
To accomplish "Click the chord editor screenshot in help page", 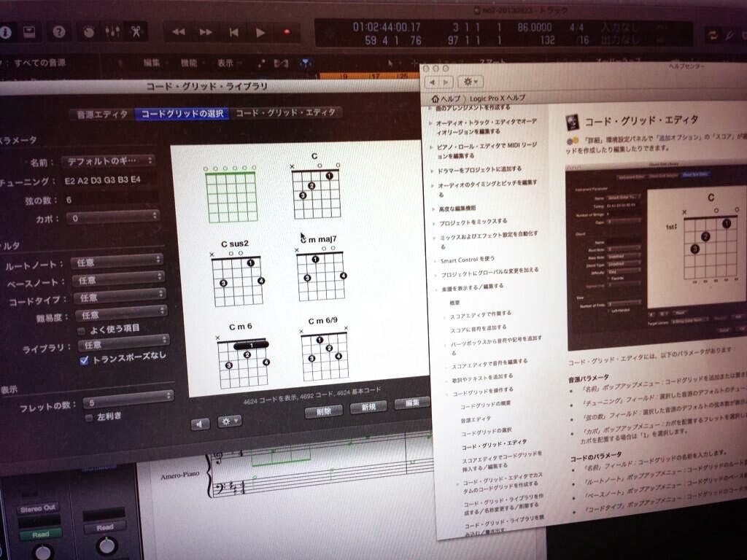I will click(x=656, y=256).
